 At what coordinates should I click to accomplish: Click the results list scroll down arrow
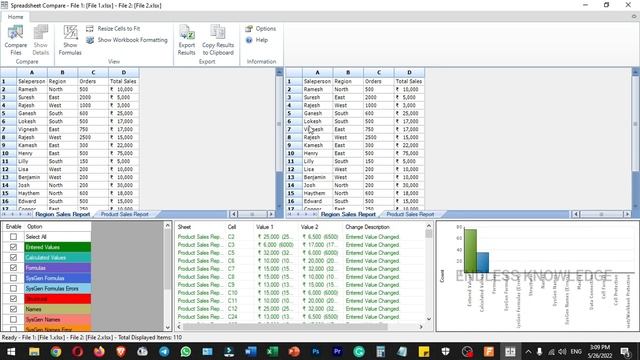[429, 319]
